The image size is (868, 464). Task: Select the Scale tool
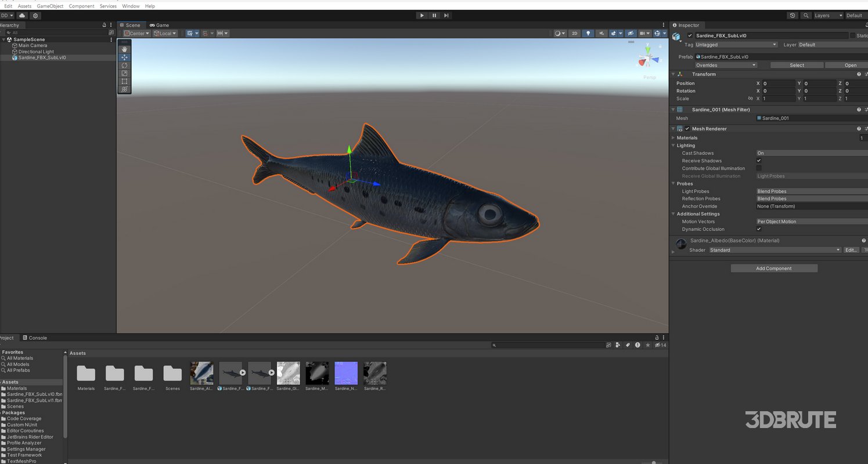coord(124,74)
